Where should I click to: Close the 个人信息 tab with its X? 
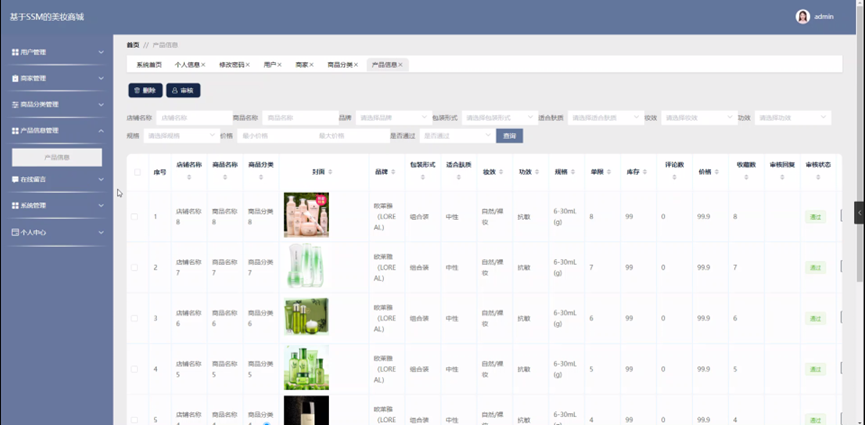click(x=203, y=65)
